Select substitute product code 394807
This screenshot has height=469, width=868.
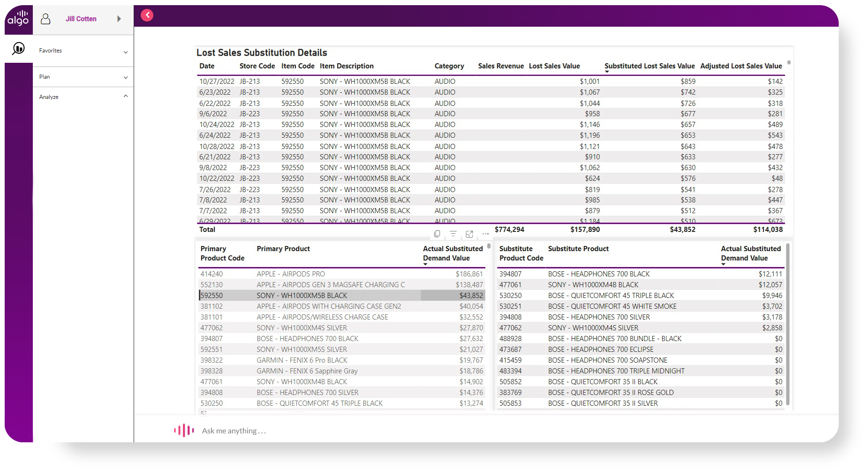pos(510,274)
